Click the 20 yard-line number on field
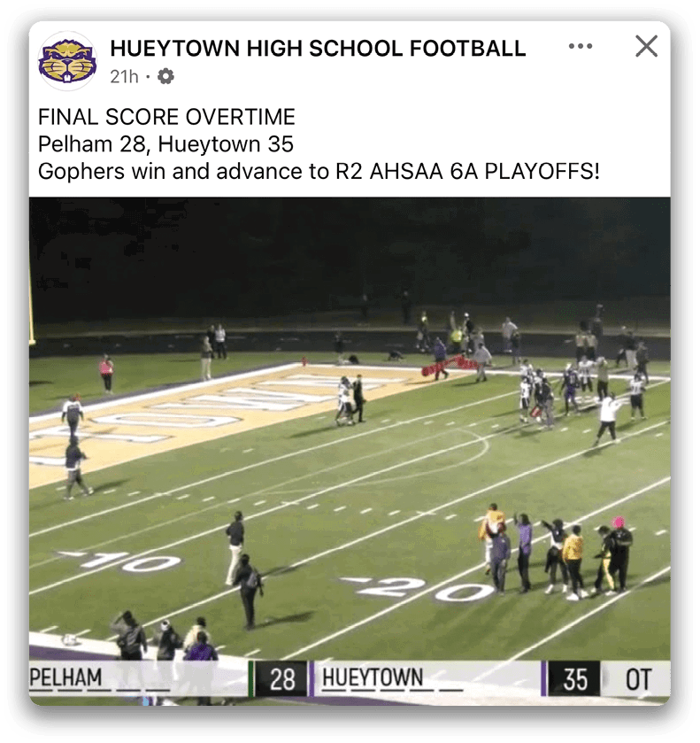Image resolution: width=700 pixels, height=743 pixels. [x=419, y=589]
